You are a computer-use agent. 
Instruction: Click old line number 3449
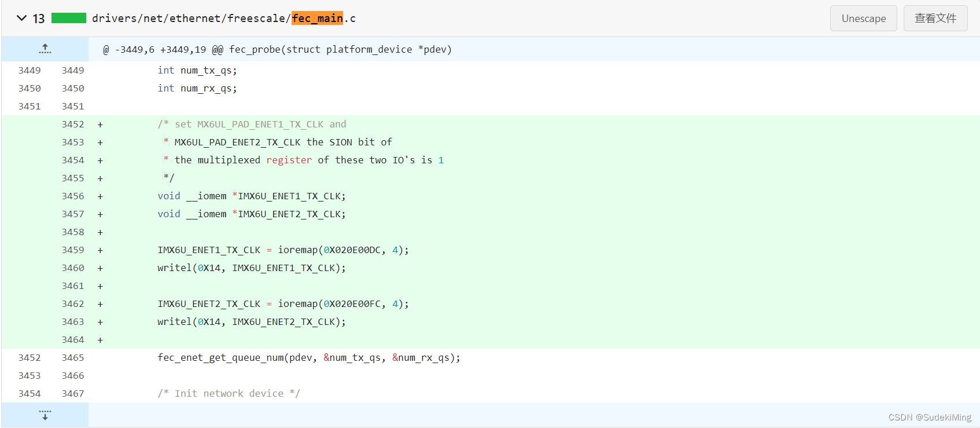tap(30, 70)
